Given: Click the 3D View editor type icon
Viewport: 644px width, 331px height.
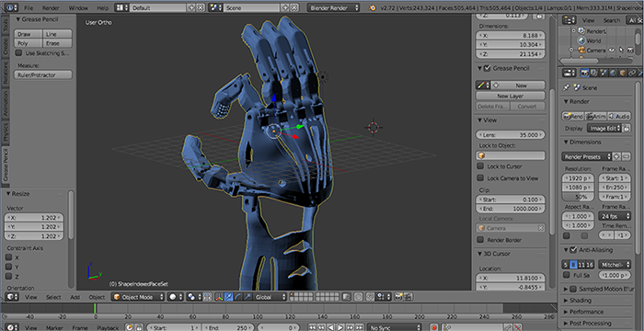Looking at the screenshot, I should (11, 296).
